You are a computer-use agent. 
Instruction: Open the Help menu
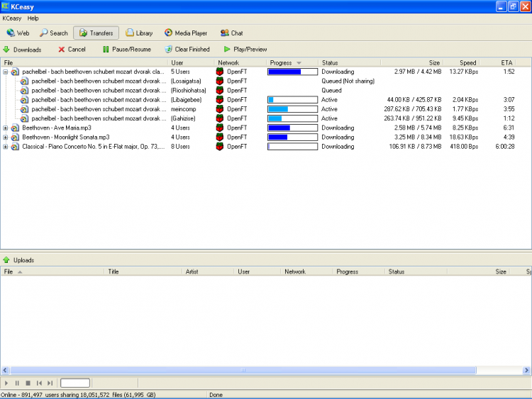[33, 18]
